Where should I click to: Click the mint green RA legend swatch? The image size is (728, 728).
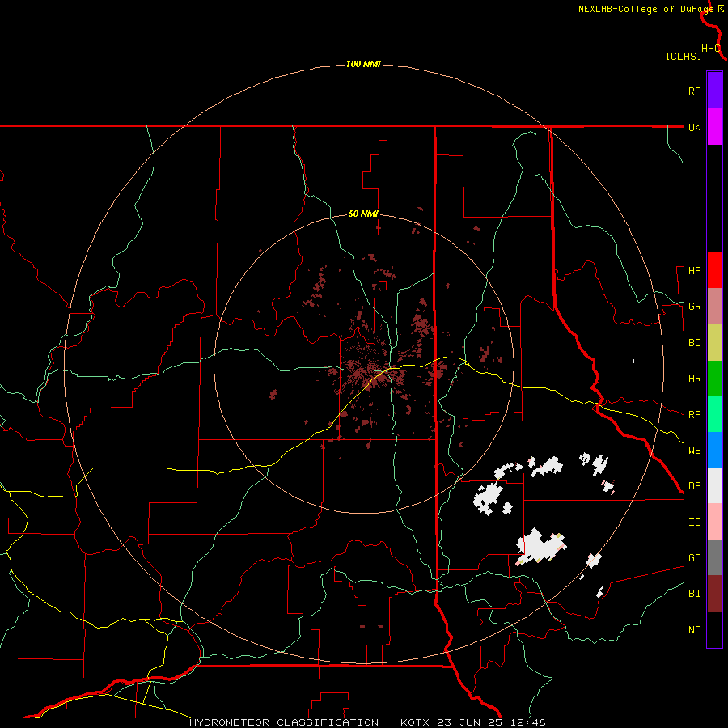tap(714, 414)
